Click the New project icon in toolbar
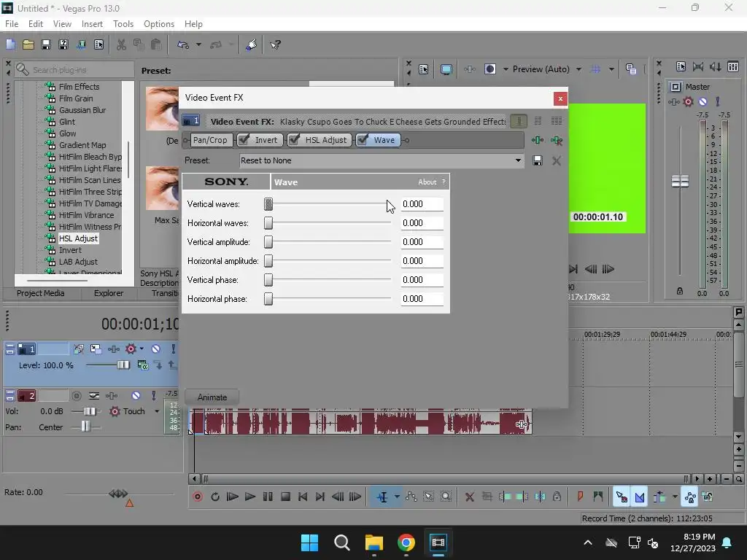 10,44
